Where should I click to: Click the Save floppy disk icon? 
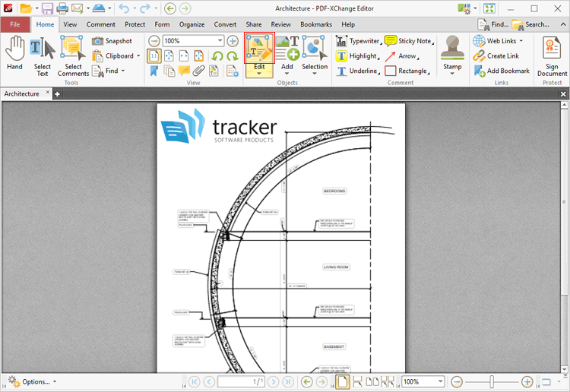coord(47,8)
